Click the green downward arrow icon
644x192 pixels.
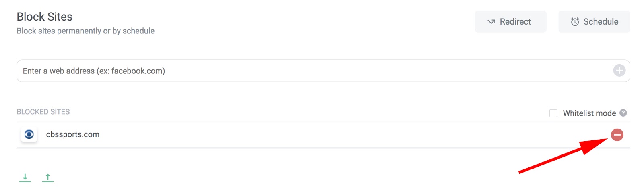(25, 177)
